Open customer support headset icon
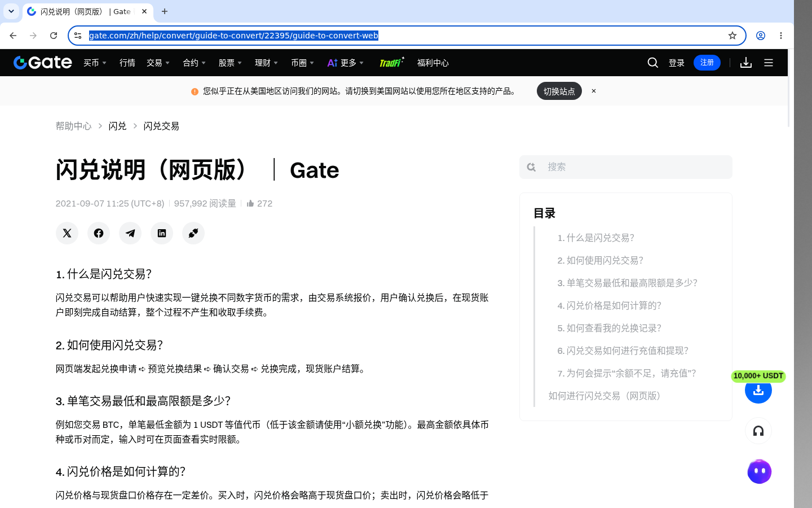The height and width of the screenshot is (508, 812). coord(758,431)
